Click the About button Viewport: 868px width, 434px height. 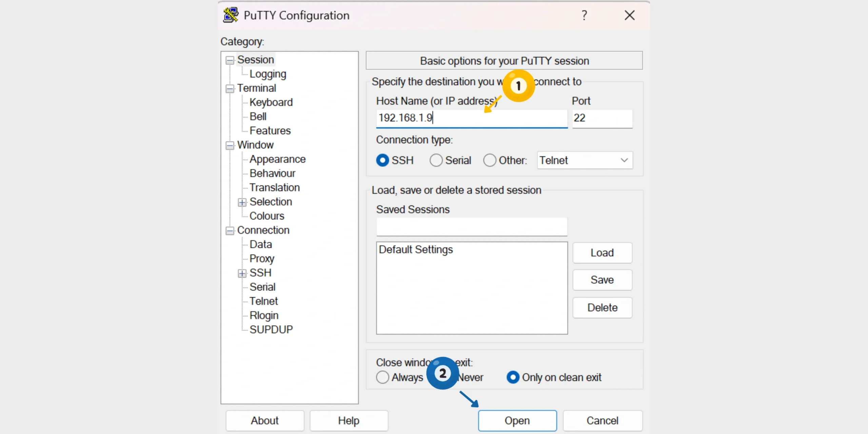coord(265,421)
